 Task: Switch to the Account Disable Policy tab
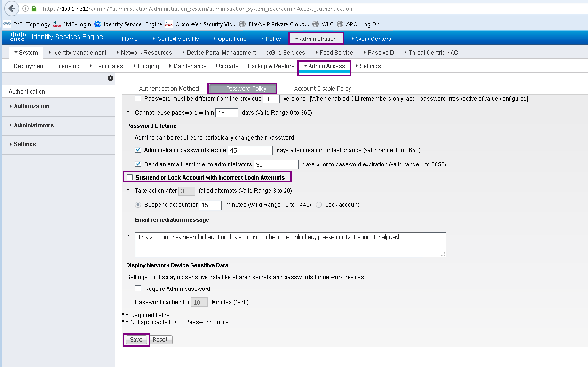tap(322, 88)
